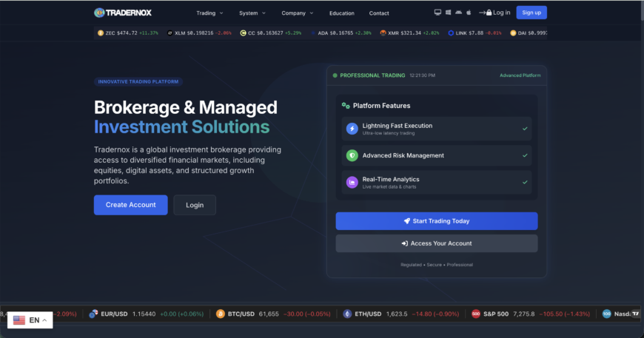Expand the System dropdown menu
The image size is (644, 338).
[x=252, y=13]
